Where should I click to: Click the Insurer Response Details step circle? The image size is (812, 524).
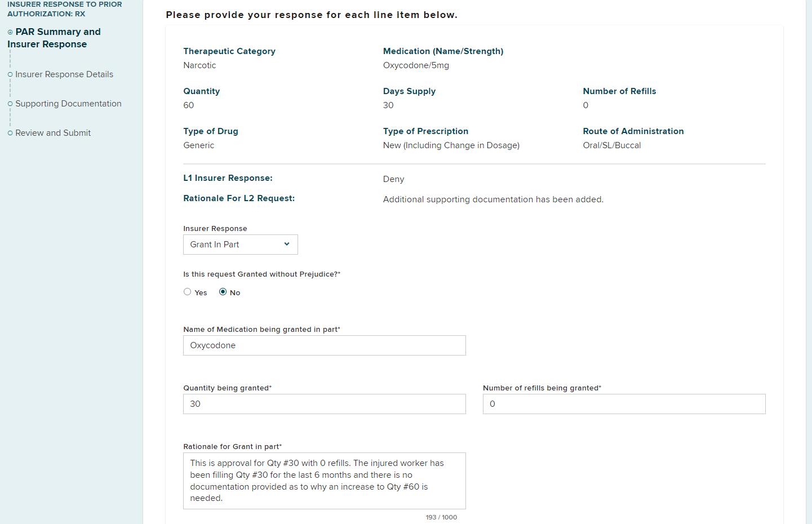click(10, 74)
